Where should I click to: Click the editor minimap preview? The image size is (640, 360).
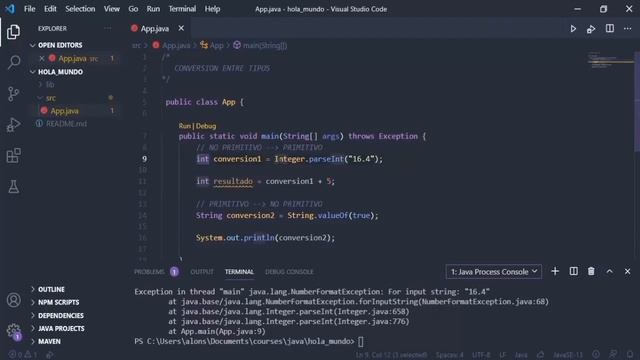click(x=610, y=61)
